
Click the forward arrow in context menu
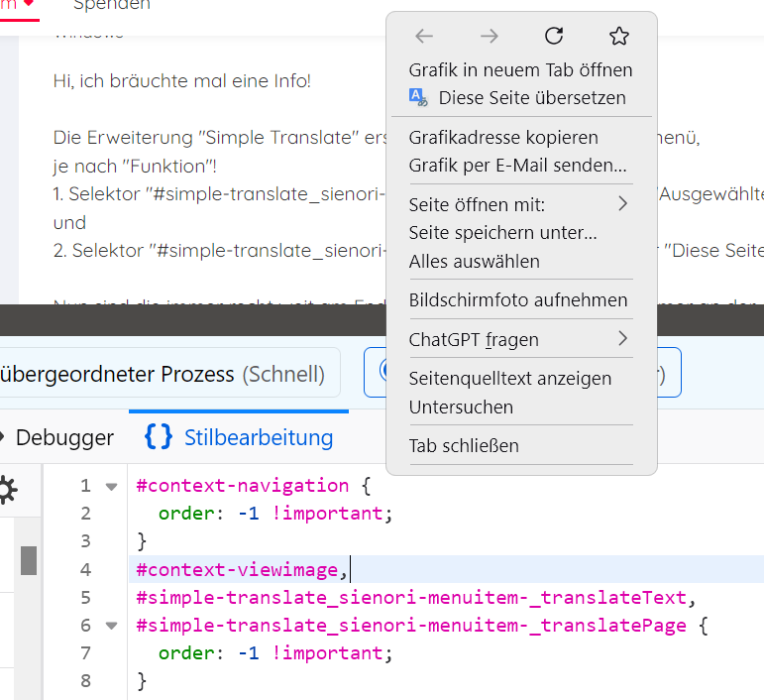490,37
